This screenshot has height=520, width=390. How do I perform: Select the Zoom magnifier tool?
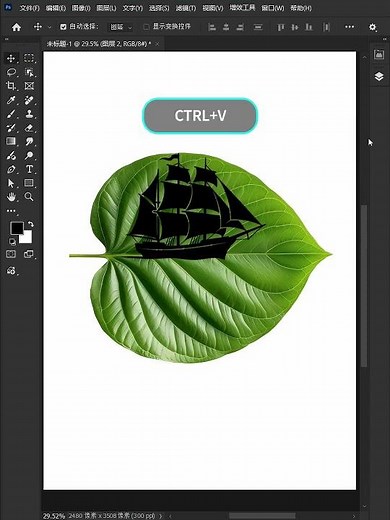point(29,197)
